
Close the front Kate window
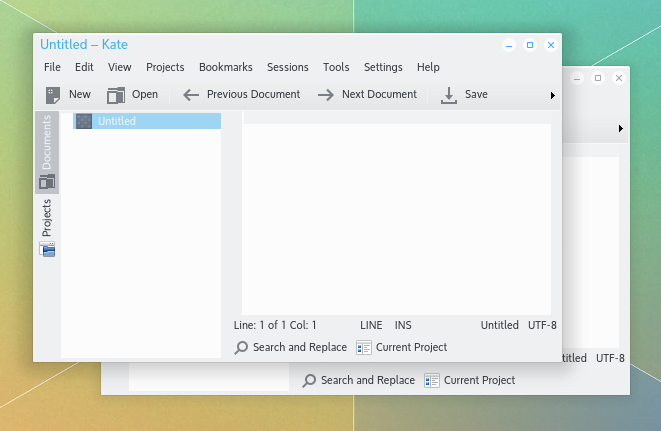point(551,45)
